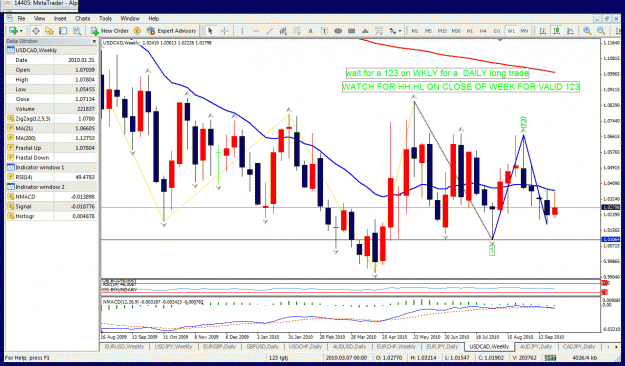Select the text label T tool

324,31
